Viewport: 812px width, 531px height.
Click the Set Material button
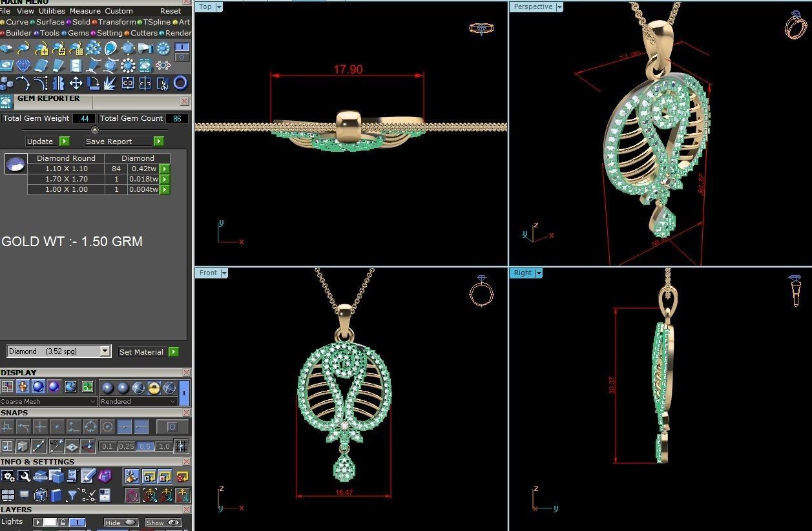pos(148,351)
